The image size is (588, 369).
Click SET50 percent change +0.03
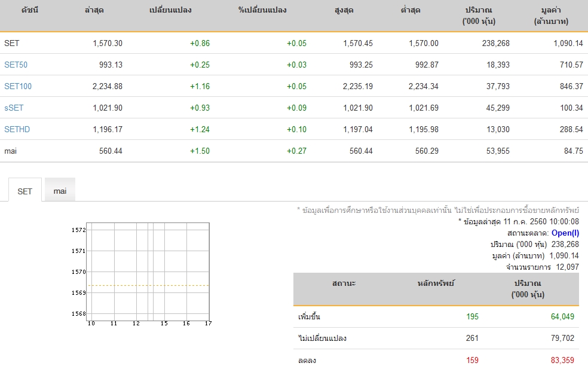pyautogui.click(x=296, y=65)
